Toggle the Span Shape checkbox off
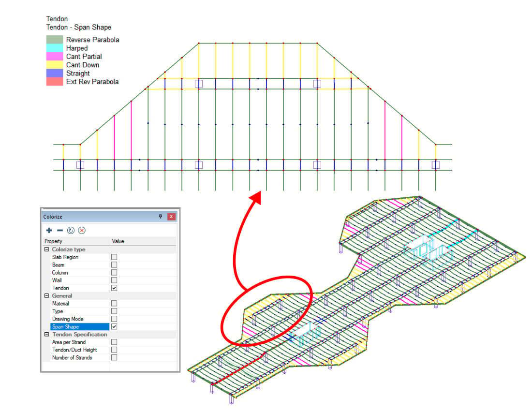532x411 pixels. 114,327
